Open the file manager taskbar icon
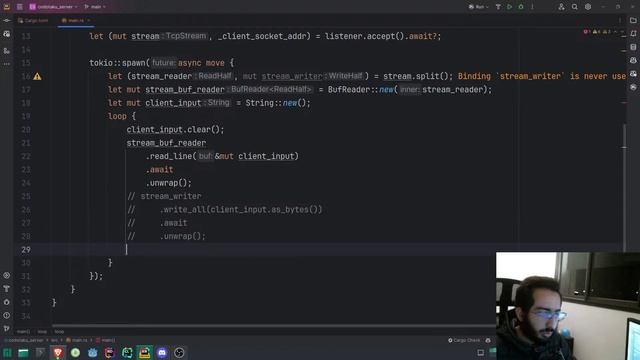The height and width of the screenshot is (360, 640). [x=23, y=353]
